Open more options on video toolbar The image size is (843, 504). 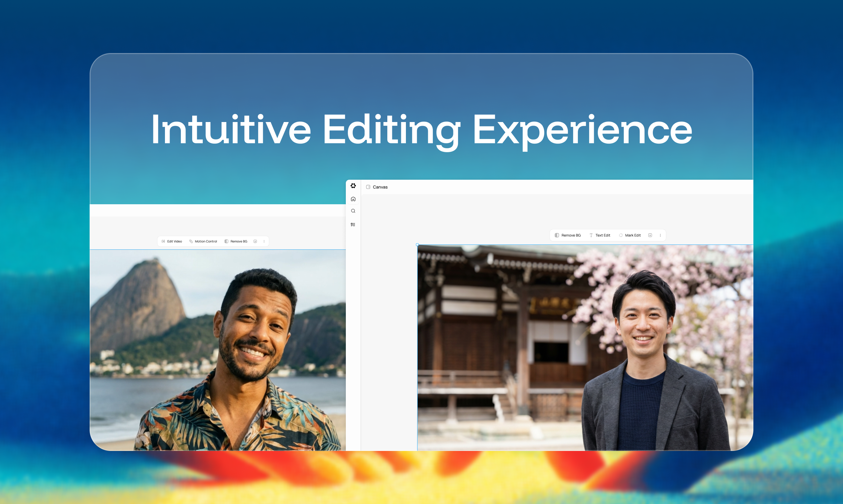tap(264, 241)
